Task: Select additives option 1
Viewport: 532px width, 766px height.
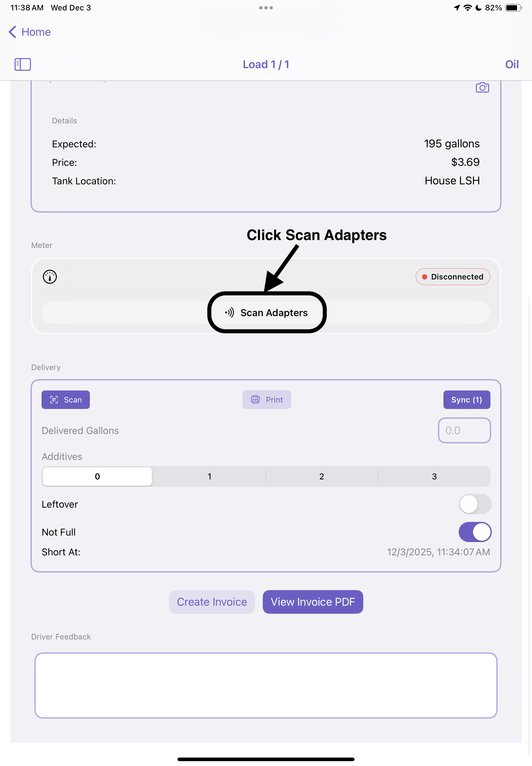Action: point(209,476)
